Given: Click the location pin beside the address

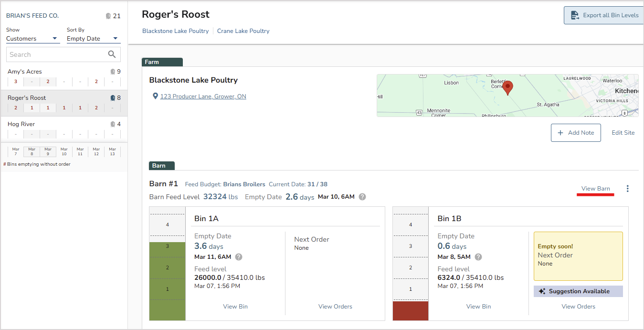Looking at the screenshot, I should [155, 96].
